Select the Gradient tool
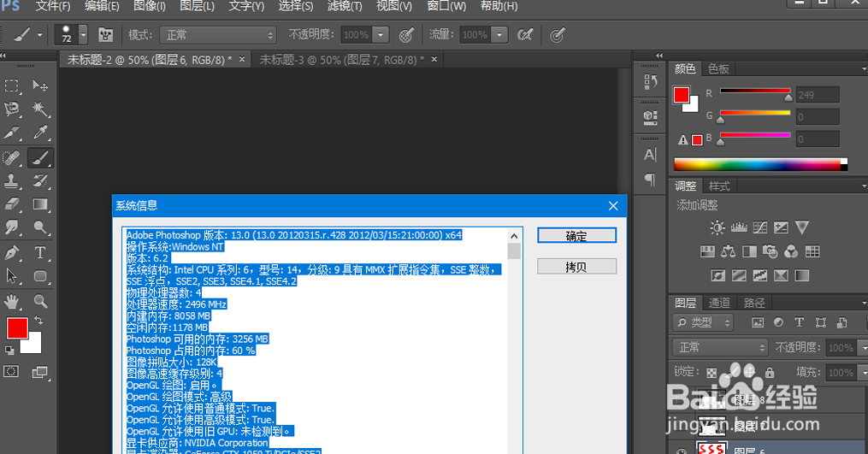This screenshot has height=454, width=868. 40,204
